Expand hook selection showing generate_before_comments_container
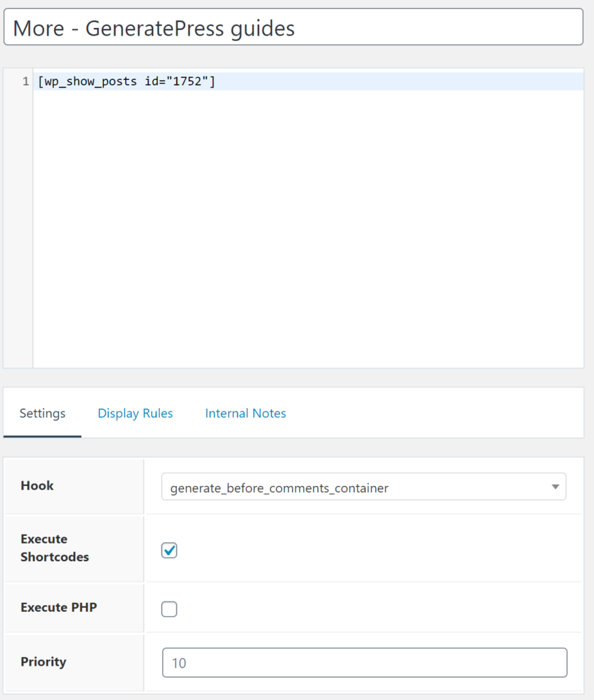 [362, 487]
